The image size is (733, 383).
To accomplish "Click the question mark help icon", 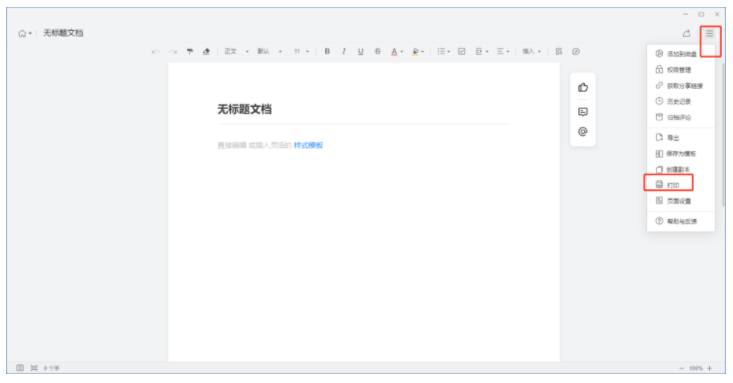I will tap(659, 221).
